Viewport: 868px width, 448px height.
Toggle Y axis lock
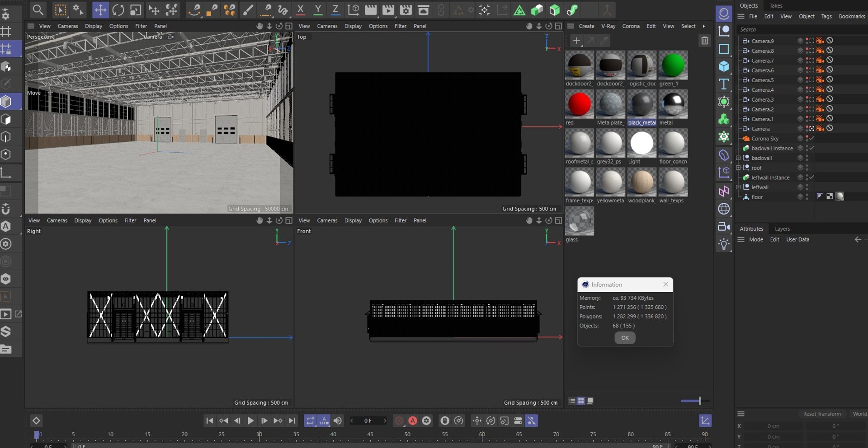point(318,10)
